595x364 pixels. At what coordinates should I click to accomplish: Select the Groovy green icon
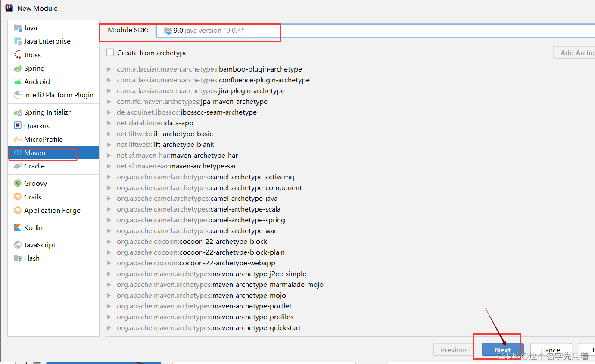point(18,183)
